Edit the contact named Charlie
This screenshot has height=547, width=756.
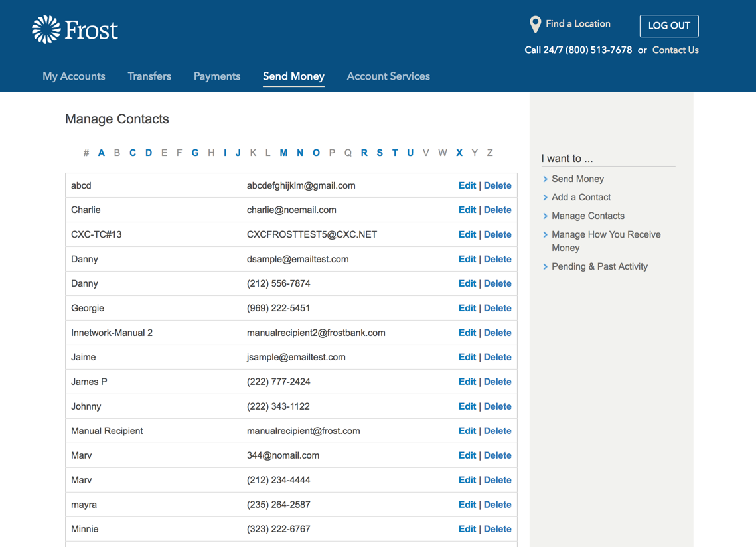[x=467, y=210]
